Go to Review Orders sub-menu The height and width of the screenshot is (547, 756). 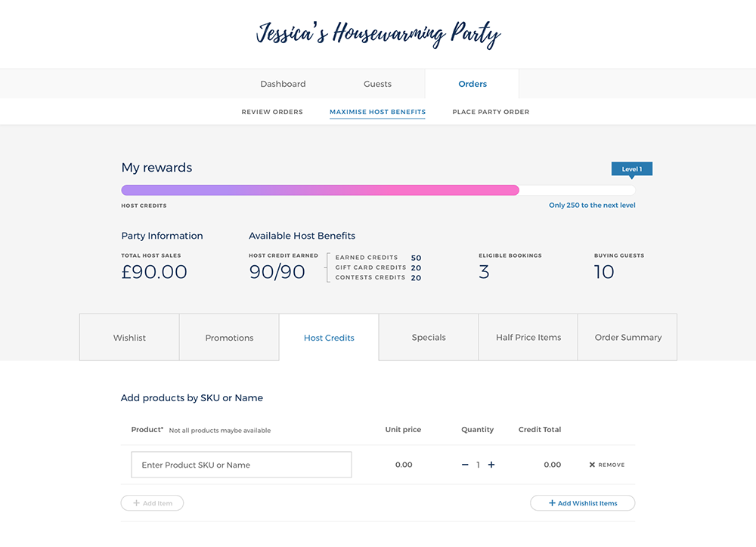272,112
